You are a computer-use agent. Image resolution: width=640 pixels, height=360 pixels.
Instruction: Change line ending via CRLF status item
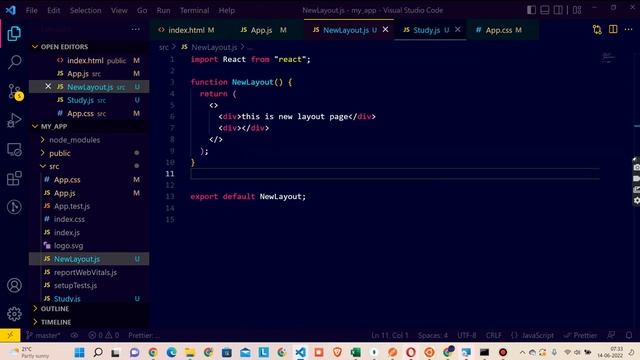(493, 336)
